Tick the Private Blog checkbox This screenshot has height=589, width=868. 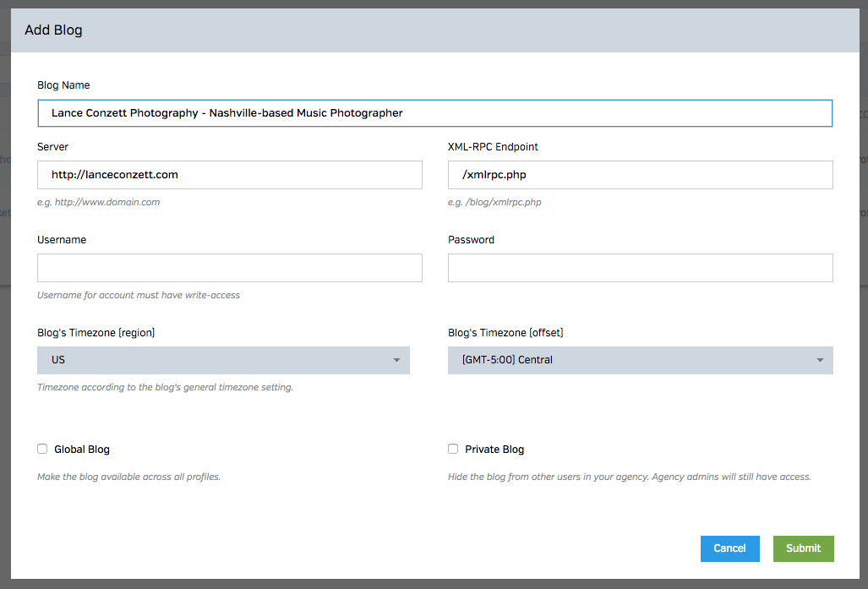(x=453, y=449)
